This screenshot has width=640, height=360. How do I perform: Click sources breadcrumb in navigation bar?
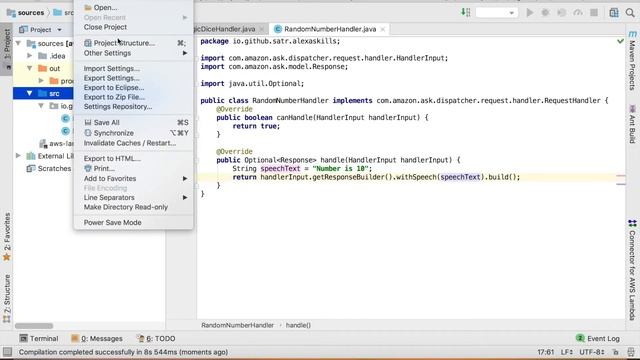tap(26, 13)
